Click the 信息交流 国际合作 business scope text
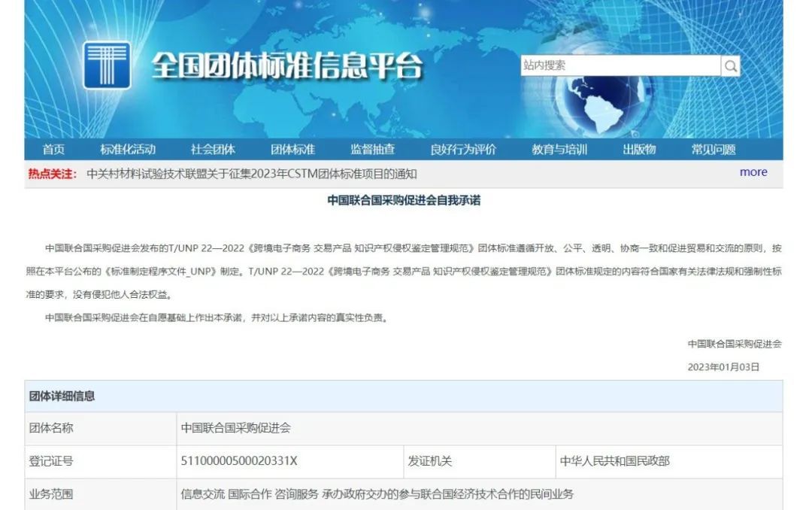The width and height of the screenshot is (812, 510). point(377,494)
